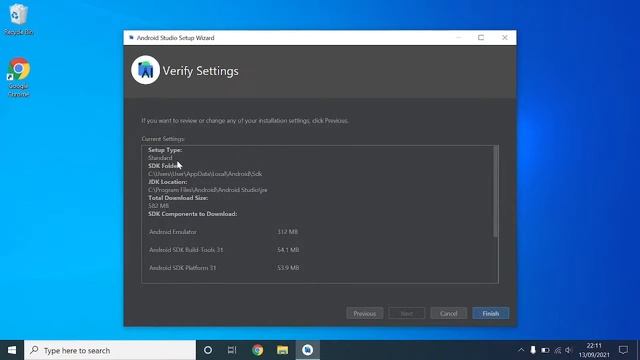Viewport: 640px width, 360px height.
Task: Open the network tray icon
Action: (x=558, y=350)
